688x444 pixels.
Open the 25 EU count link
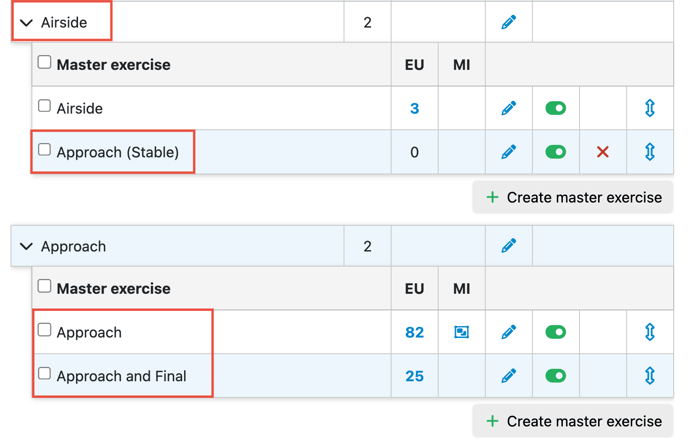click(x=414, y=376)
